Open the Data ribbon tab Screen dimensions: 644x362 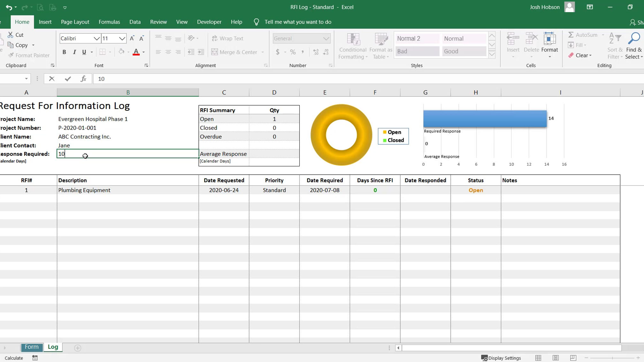[x=135, y=22]
